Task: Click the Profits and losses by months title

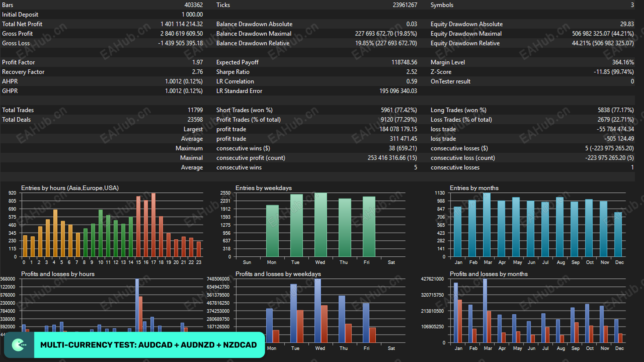Action: tap(488, 274)
